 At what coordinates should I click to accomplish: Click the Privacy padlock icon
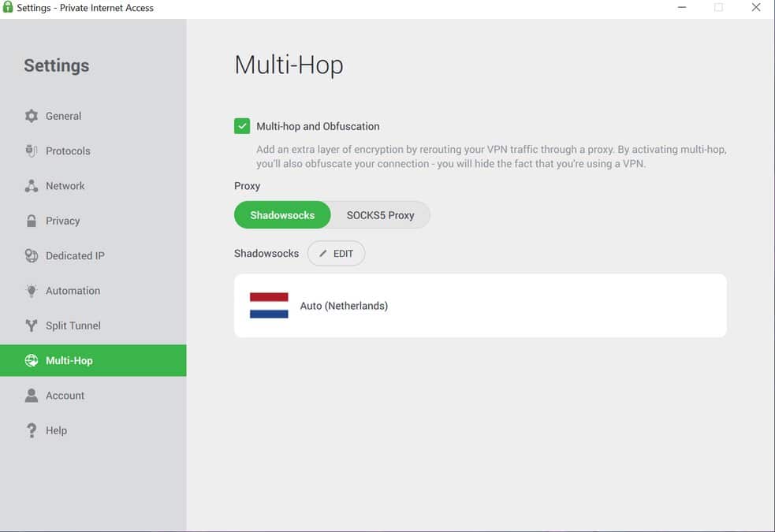[x=31, y=221]
